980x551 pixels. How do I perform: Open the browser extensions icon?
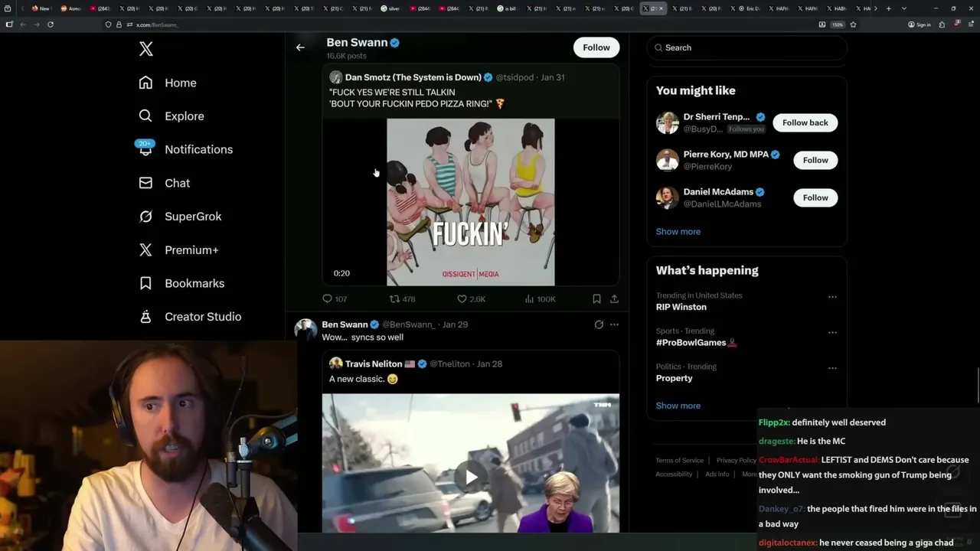click(942, 24)
